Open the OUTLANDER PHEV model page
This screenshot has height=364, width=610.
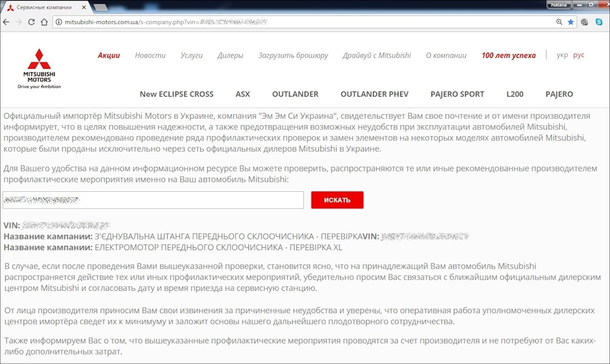(x=374, y=94)
